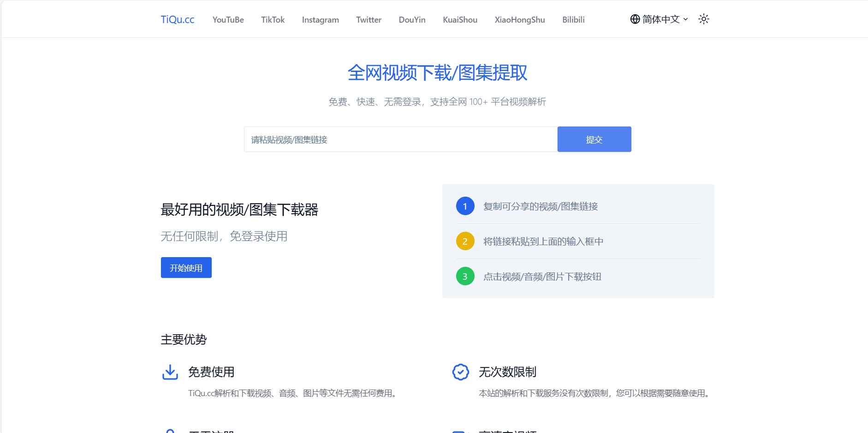Toggle the light/dark theme sun icon

703,19
